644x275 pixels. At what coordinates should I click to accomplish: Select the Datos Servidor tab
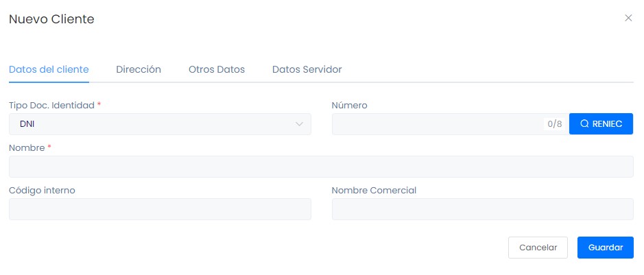(307, 69)
